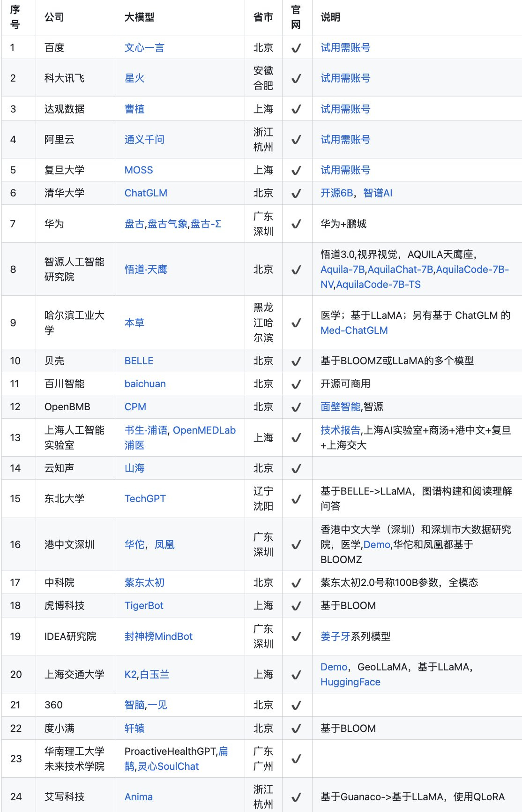Open the Aquila-7B link
The width and height of the screenshot is (522, 812).
click(343, 270)
